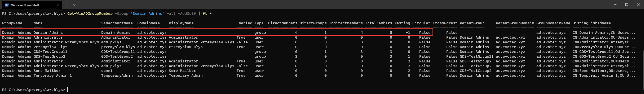Close the Windows PowerShell tab
Image resolution: width=644 pixels, height=94 pixels.
58,5
